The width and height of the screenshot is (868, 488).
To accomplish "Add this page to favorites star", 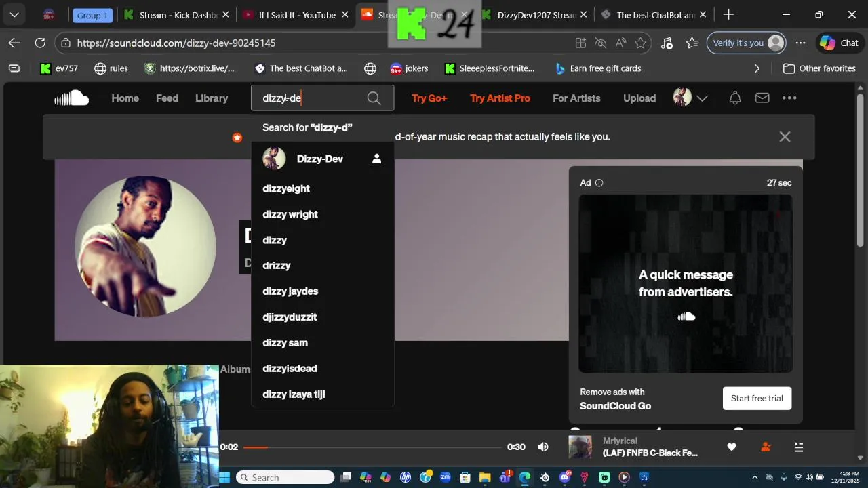I will [x=640, y=43].
